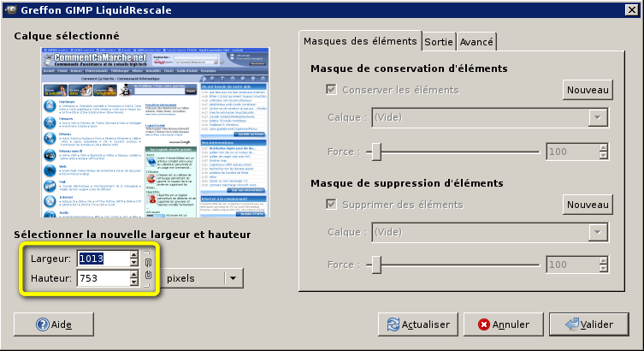Click Nouveau for the conservation mask

tap(588, 89)
